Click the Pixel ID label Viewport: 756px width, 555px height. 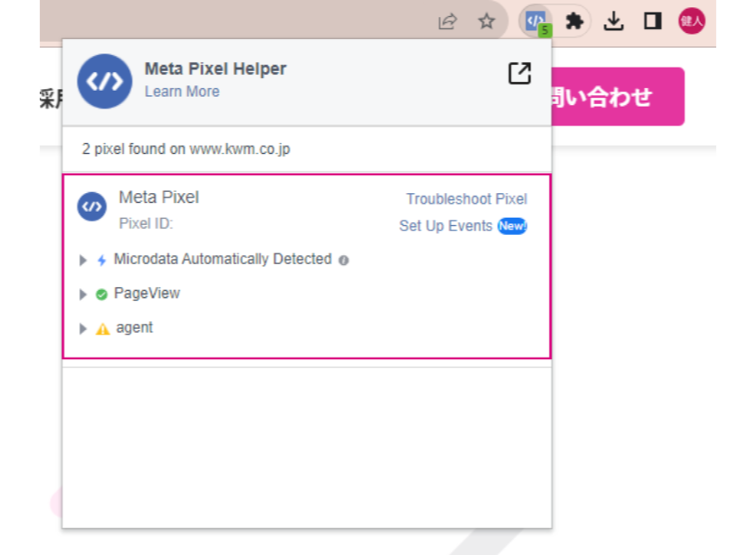(x=146, y=224)
